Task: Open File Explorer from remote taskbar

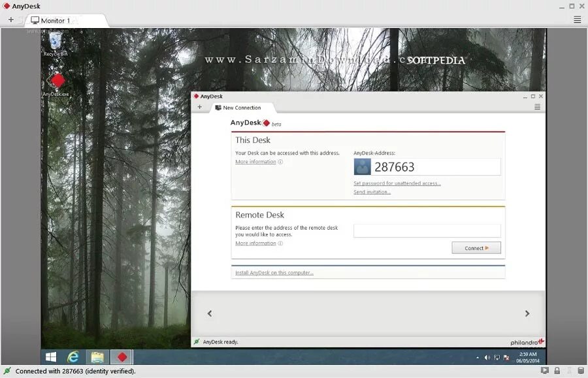Action: (97, 357)
